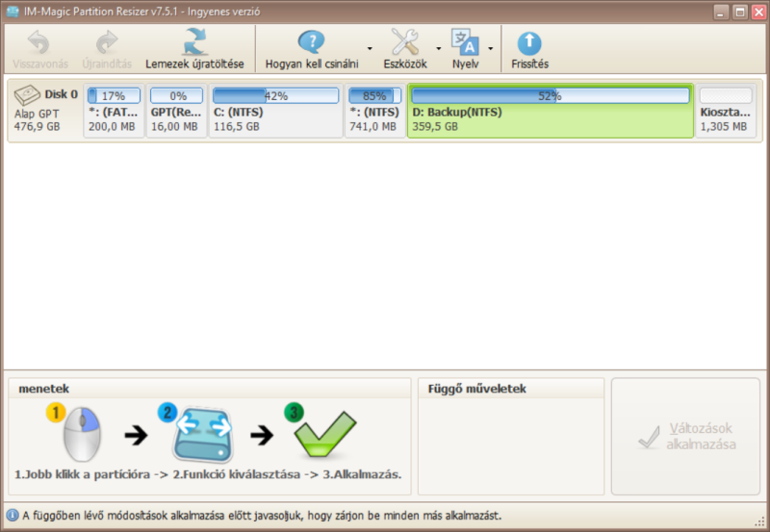
Task: Click the step instructions text 1.Jobb klikk
Action: tap(208, 474)
